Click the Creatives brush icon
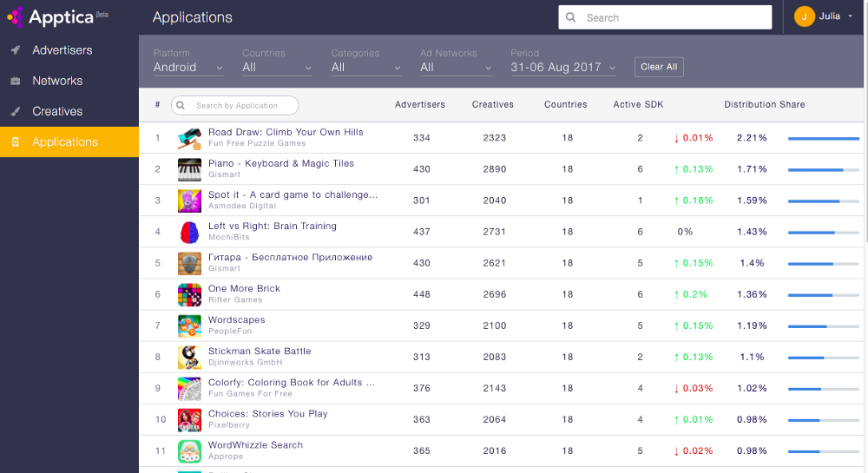Image resolution: width=868 pixels, height=473 pixels. 16,112
